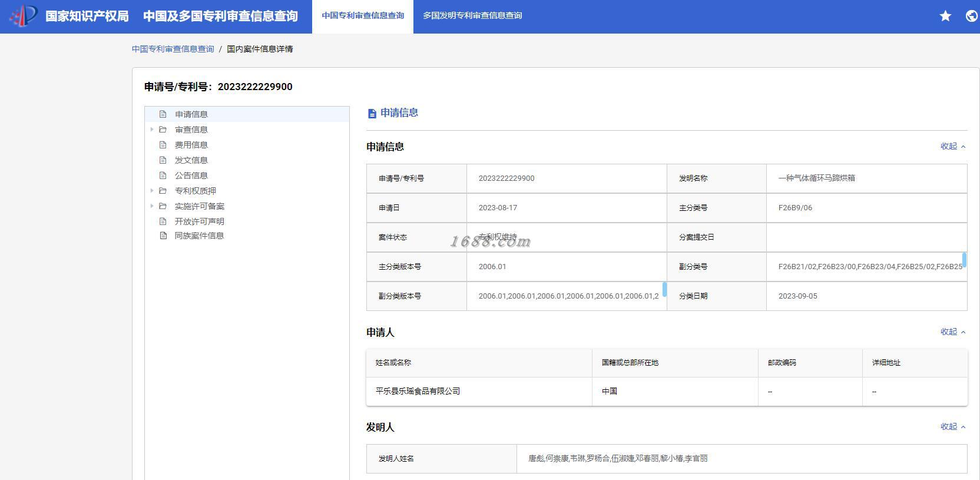The width and height of the screenshot is (980, 480).
Task: Select 费用信息 in the left tree
Action: (x=191, y=145)
